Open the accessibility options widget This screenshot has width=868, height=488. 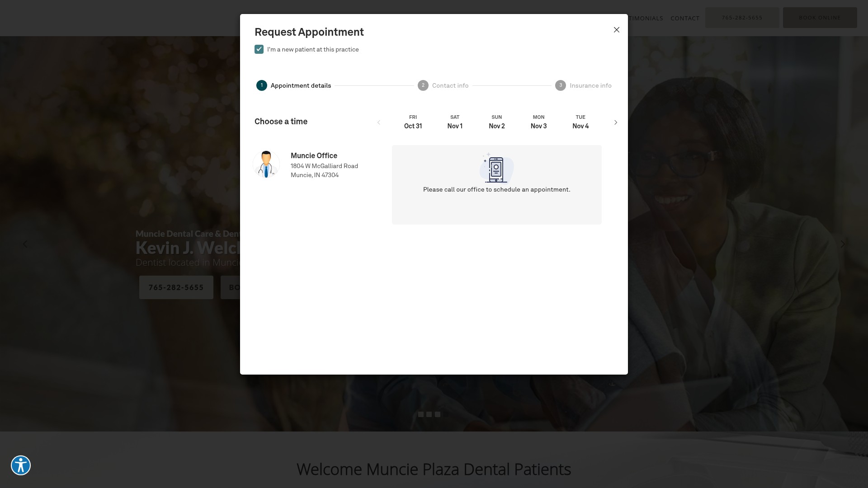coord(21,465)
